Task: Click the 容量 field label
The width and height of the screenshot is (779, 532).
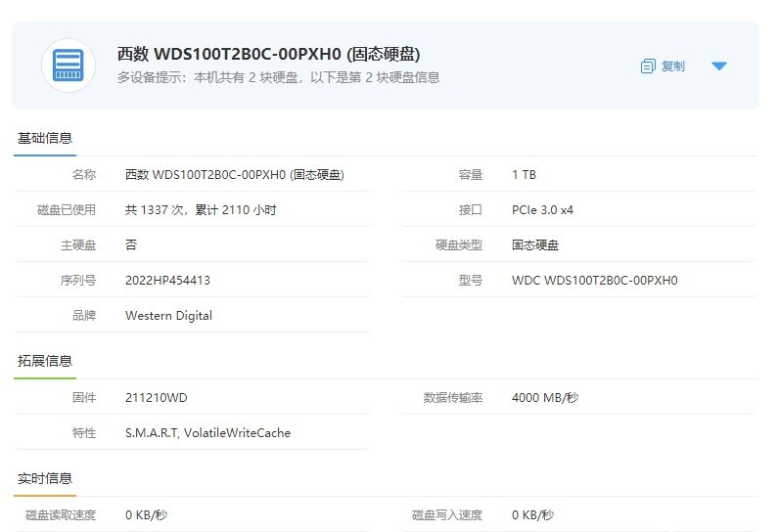Action: point(471,175)
